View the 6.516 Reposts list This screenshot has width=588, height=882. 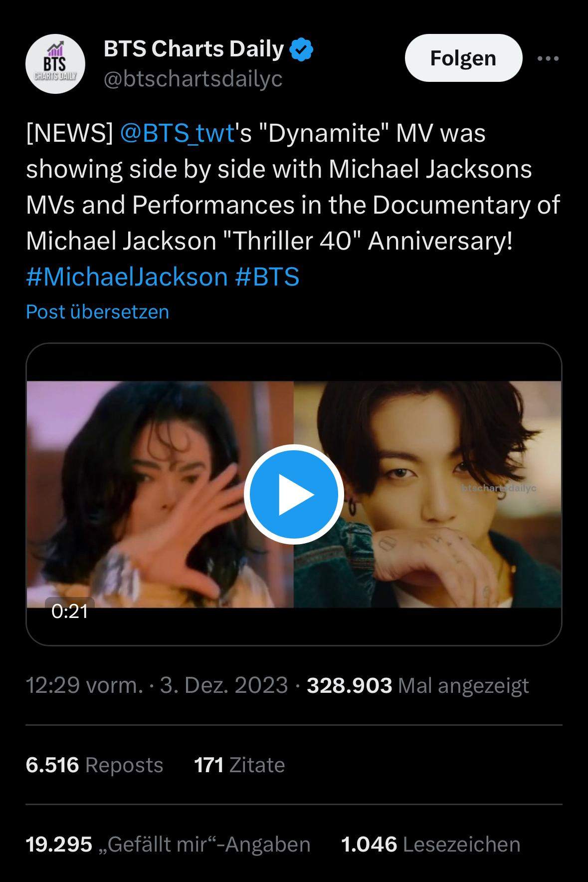click(x=94, y=765)
